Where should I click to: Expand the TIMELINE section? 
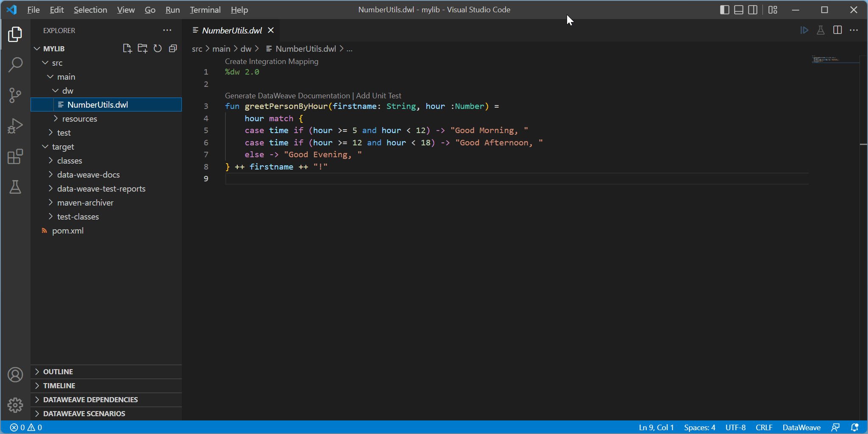106,386
